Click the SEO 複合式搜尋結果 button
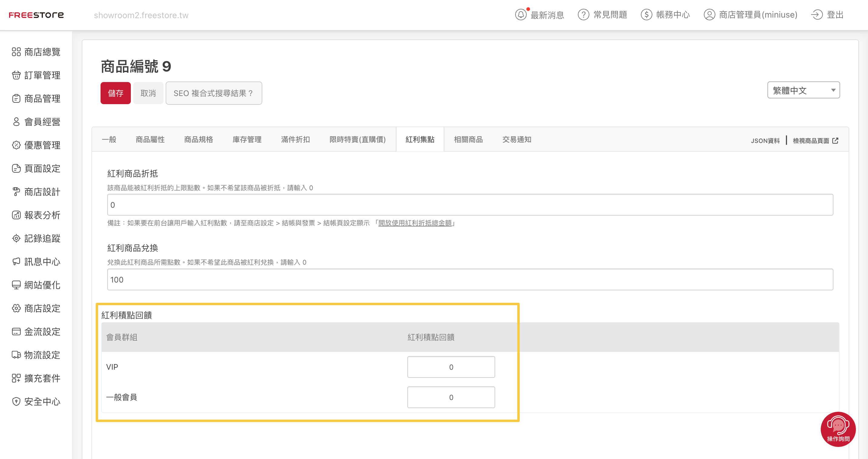This screenshot has width=868, height=459. [214, 93]
